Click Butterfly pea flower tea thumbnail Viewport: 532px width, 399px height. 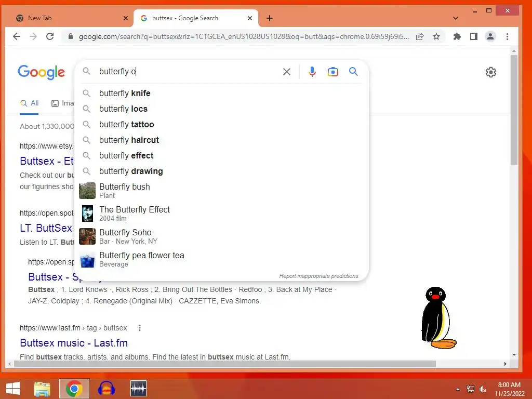click(x=87, y=260)
